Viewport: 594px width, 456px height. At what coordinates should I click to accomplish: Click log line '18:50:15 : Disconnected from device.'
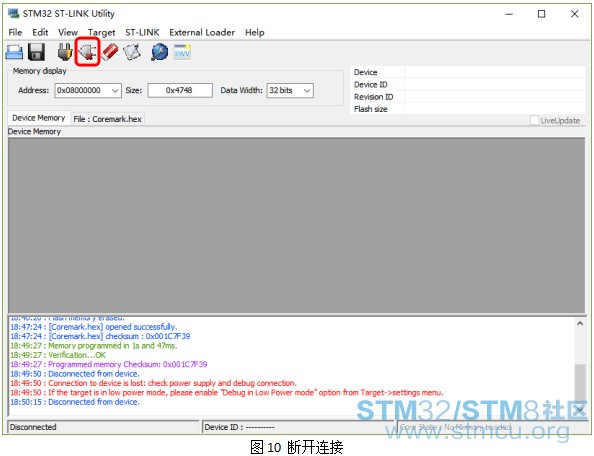coord(75,402)
